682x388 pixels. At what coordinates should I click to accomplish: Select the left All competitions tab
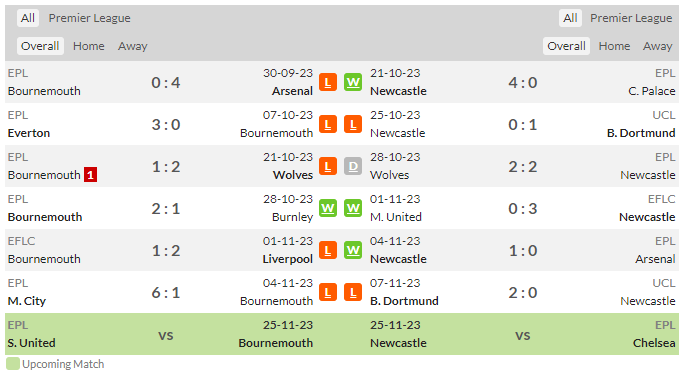pos(28,18)
